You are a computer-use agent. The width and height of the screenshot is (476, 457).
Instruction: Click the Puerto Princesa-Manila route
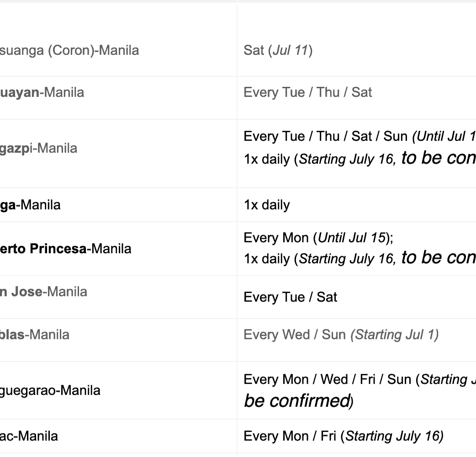click(66, 249)
